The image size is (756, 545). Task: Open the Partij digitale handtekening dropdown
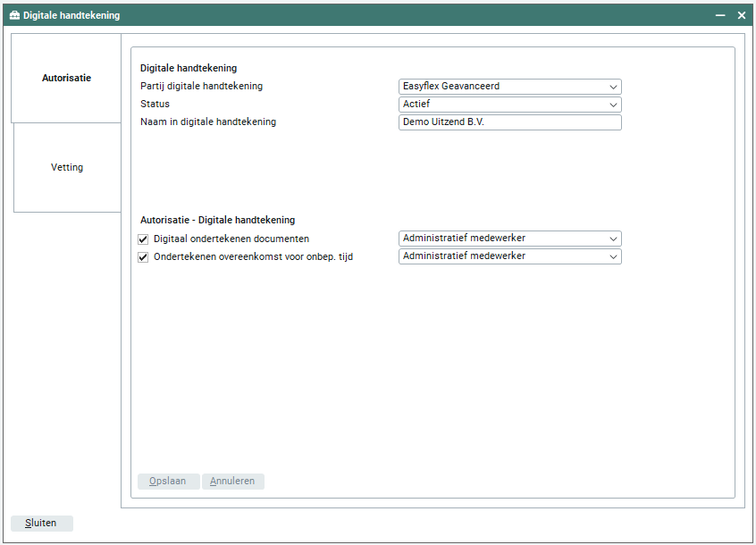(x=509, y=87)
